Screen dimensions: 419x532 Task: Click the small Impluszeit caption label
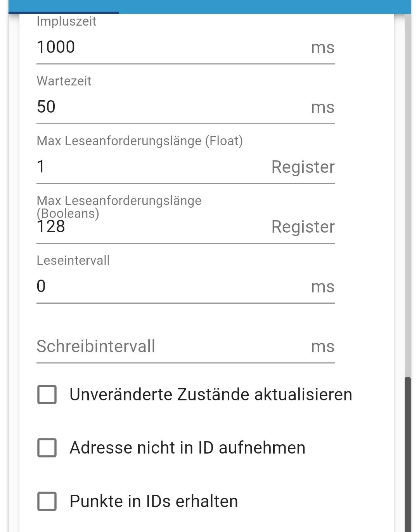66,21
